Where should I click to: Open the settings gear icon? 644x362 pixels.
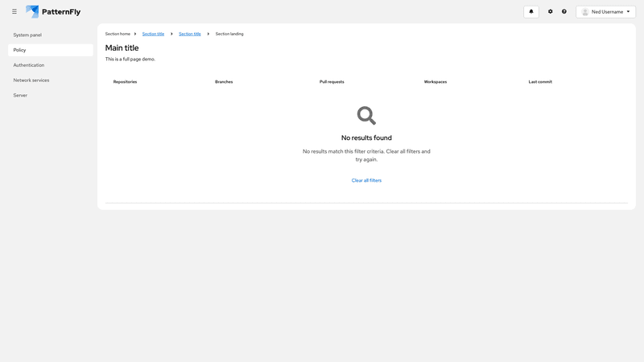click(551, 12)
